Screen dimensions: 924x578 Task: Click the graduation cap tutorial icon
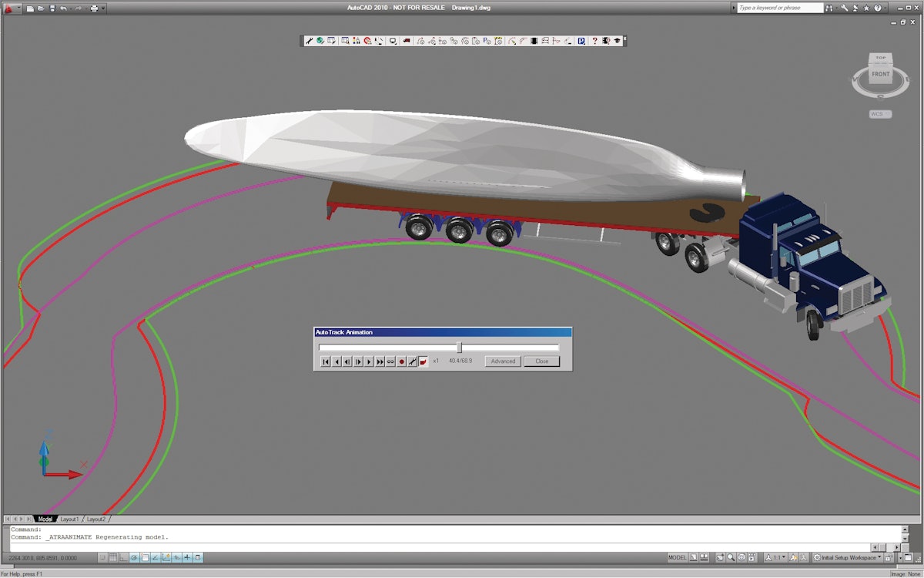[x=617, y=41]
